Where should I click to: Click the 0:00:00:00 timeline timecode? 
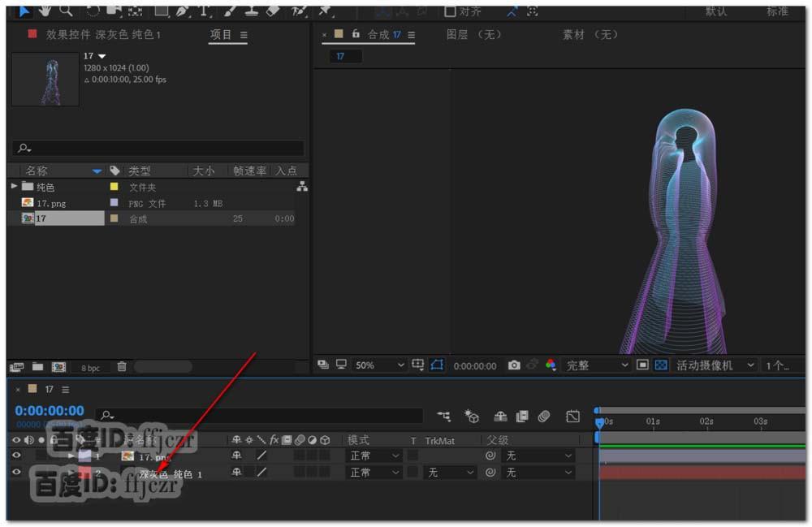click(50, 411)
